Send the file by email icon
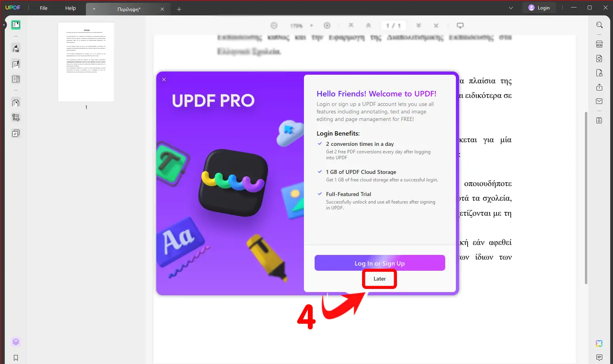613x364 pixels. [600, 101]
